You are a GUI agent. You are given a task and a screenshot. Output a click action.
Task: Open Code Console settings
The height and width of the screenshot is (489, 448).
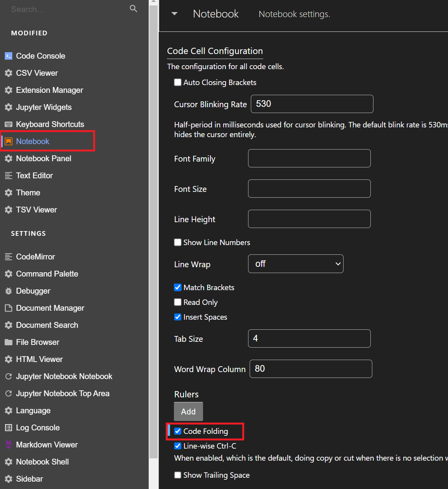tap(40, 56)
